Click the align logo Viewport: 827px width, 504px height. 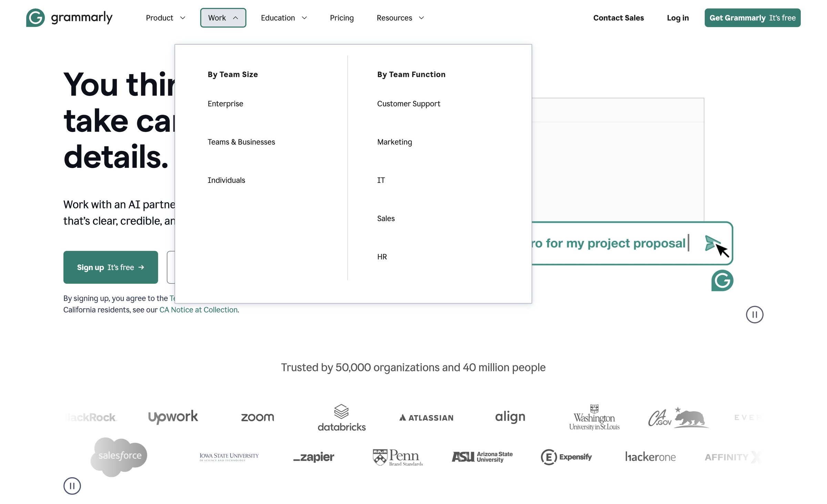510,417
